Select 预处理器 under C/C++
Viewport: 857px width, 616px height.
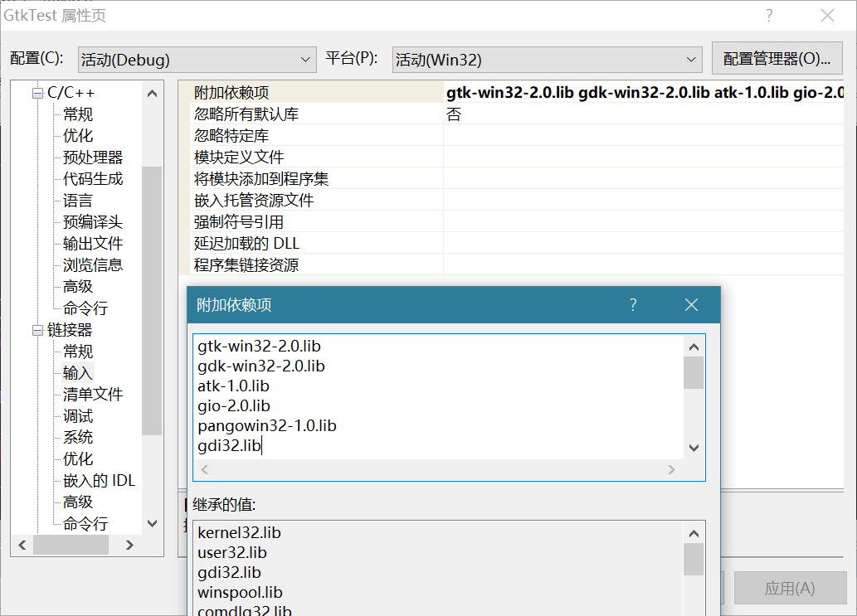[93, 158]
